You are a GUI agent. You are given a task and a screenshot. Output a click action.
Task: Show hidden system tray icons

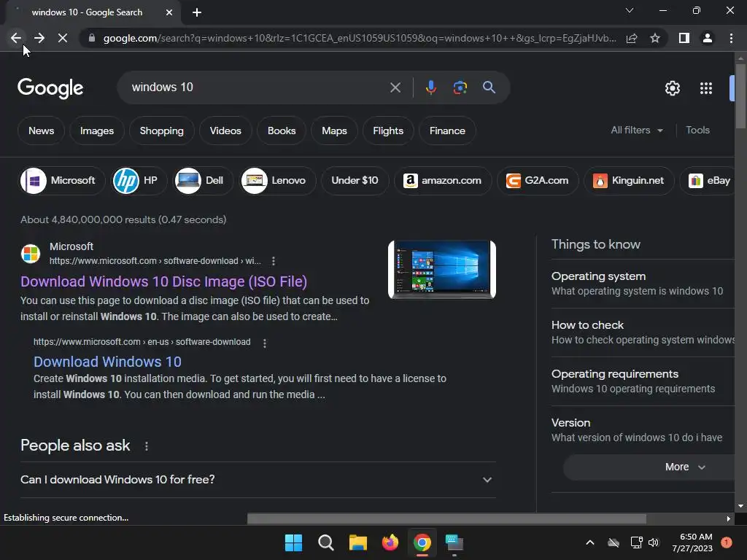tap(589, 542)
